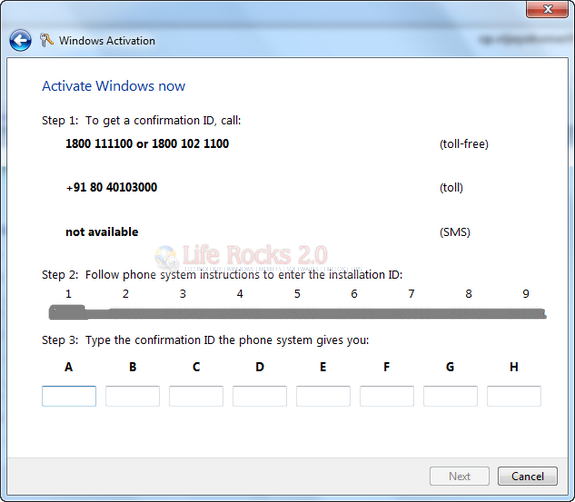The image size is (575, 502).
Task: Click the Windows Activation keys icon
Action: tap(47, 40)
